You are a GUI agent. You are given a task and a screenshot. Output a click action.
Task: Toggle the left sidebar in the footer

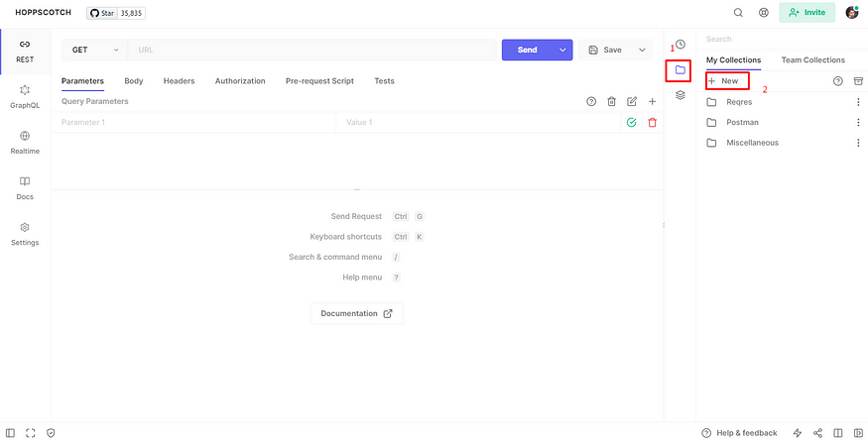click(11, 433)
